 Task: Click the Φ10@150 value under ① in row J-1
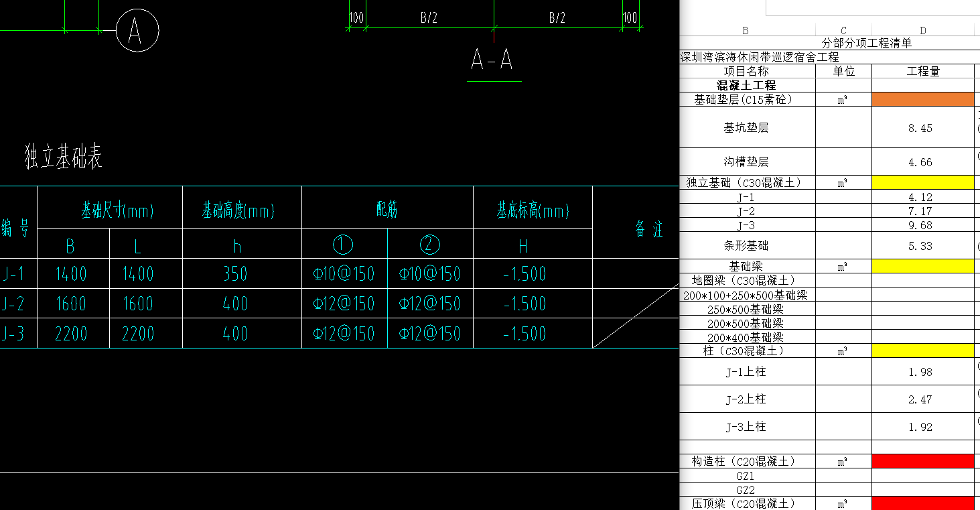344,273
